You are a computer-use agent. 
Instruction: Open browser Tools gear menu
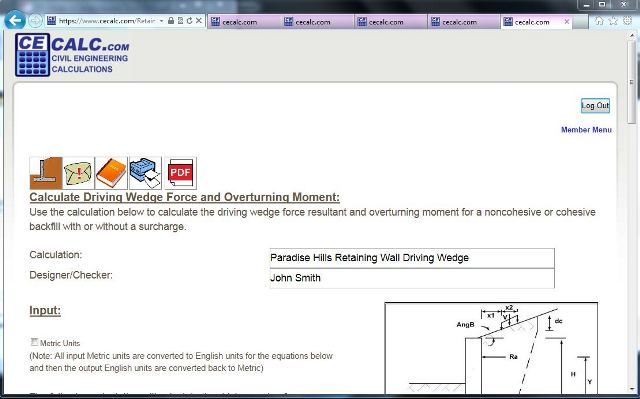pyautogui.click(x=627, y=21)
